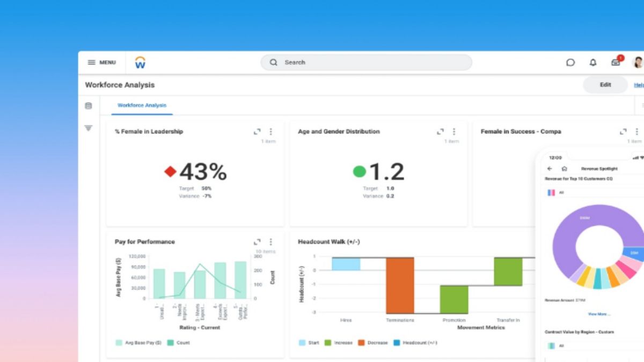
Task: Click the orange Terminations bar
Action: click(400, 285)
